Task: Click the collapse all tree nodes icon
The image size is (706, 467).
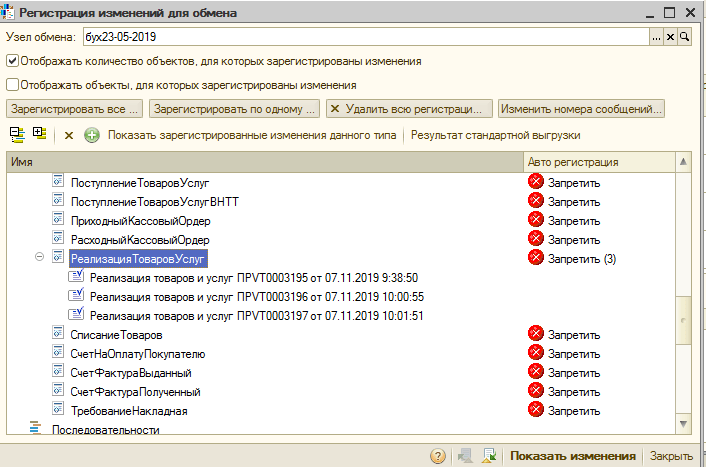Action: click(17, 134)
